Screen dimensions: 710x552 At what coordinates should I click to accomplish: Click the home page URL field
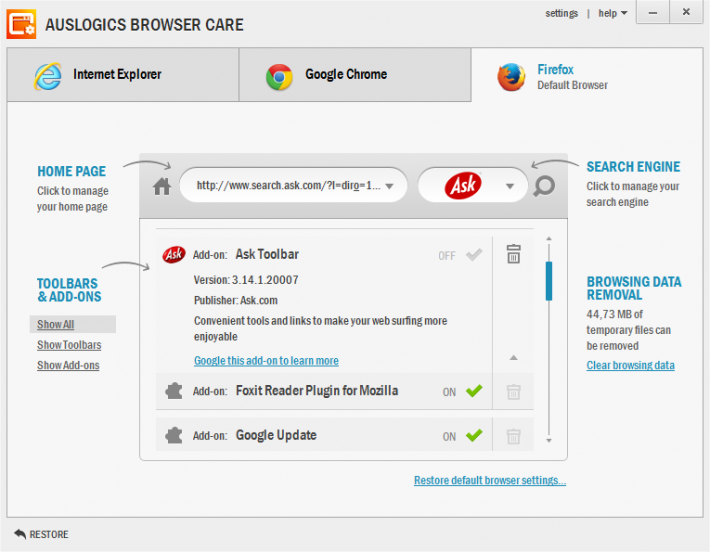[293, 185]
